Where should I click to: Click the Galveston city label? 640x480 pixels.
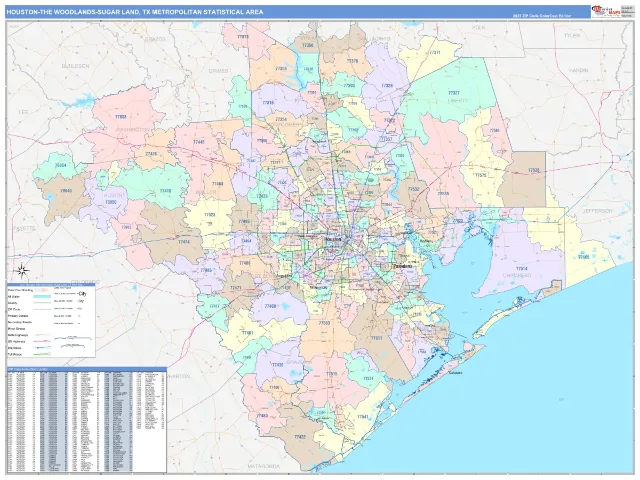[x=456, y=373]
